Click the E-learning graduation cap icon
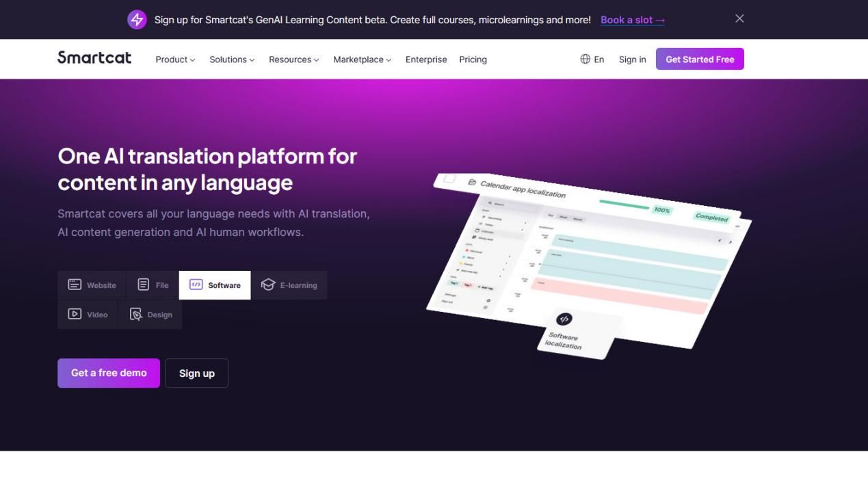Image resolution: width=868 pixels, height=489 pixels. 267,285
